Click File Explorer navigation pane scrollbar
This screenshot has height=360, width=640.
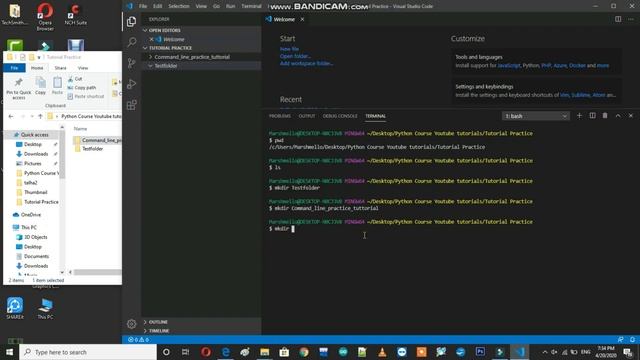point(62,156)
